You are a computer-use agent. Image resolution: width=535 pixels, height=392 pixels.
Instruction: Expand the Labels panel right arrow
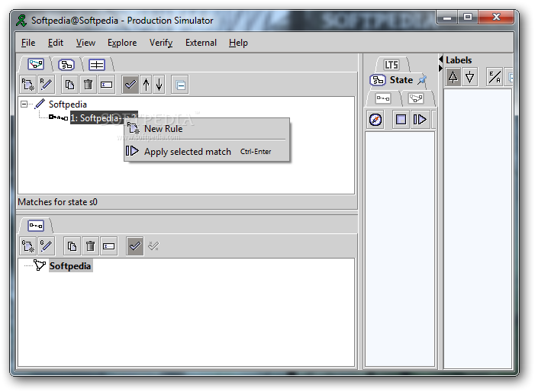[441, 69]
